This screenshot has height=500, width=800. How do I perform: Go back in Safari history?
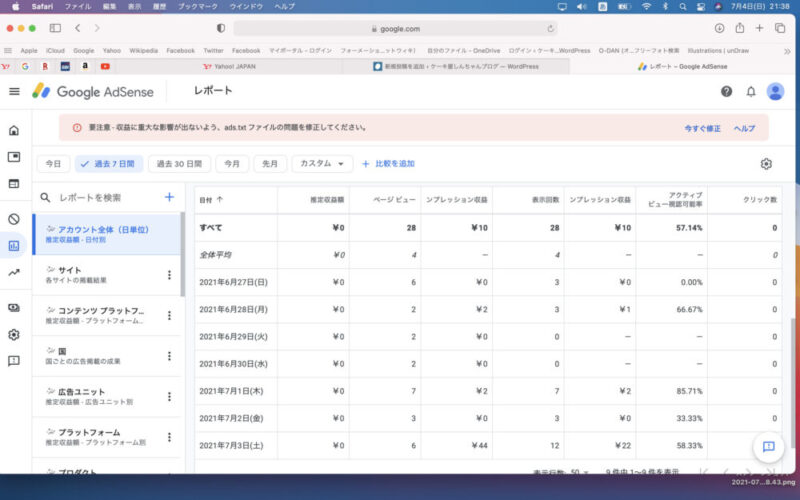point(78,29)
